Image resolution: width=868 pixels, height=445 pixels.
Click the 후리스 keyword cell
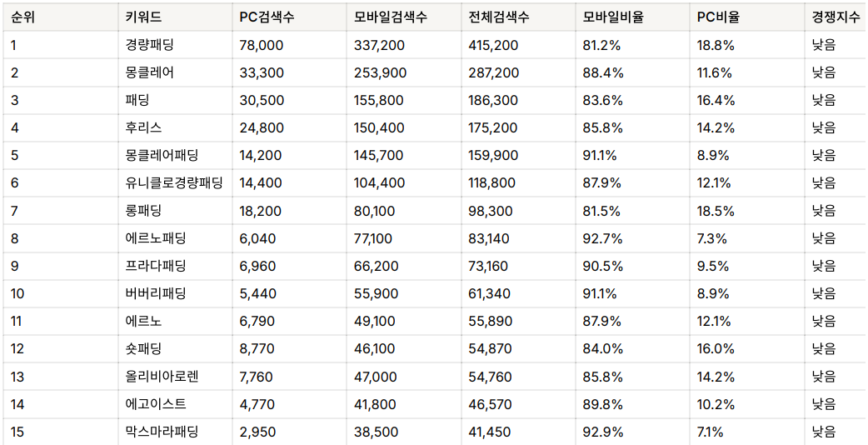pos(175,127)
